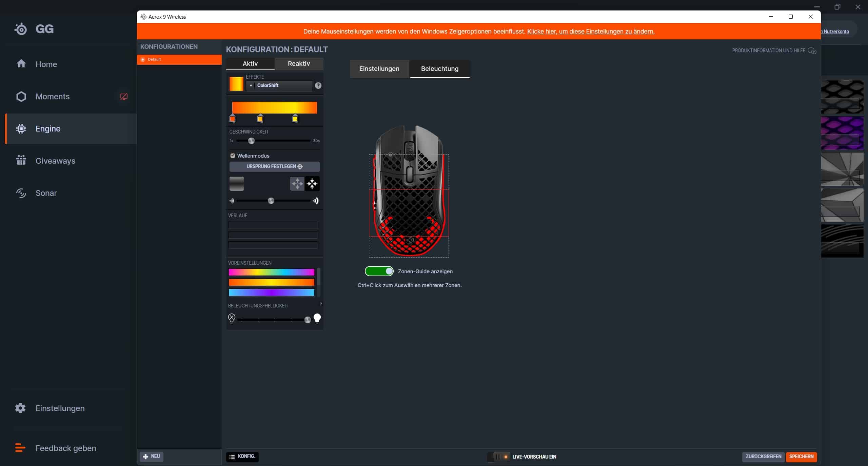Switch to the Einstellungen tab
The width and height of the screenshot is (868, 466).
pyautogui.click(x=379, y=69)
